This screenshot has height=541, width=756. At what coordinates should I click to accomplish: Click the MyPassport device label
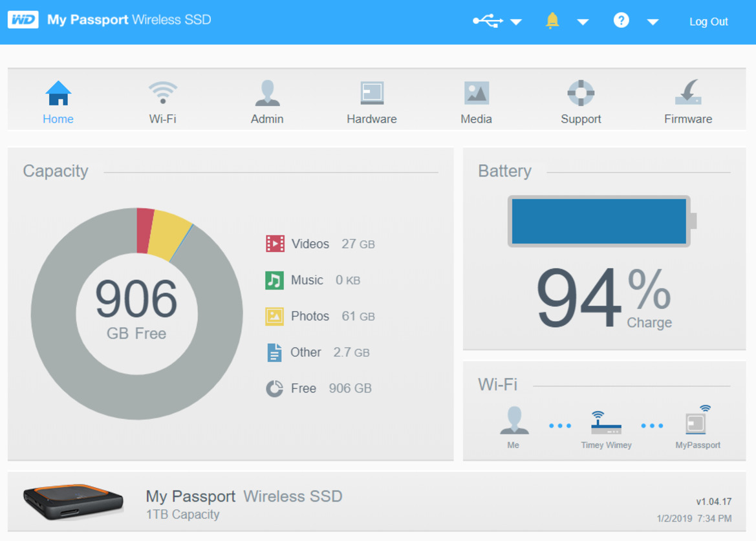point(698,445)
